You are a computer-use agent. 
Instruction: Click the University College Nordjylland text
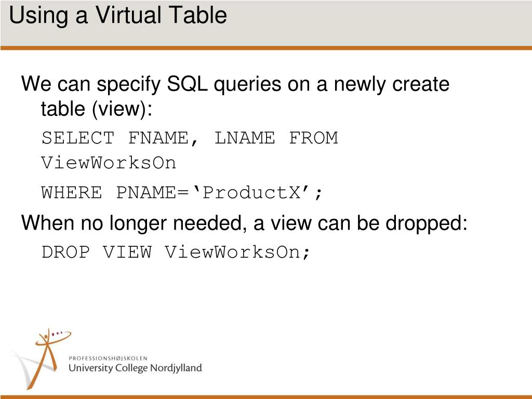[135, 368]
